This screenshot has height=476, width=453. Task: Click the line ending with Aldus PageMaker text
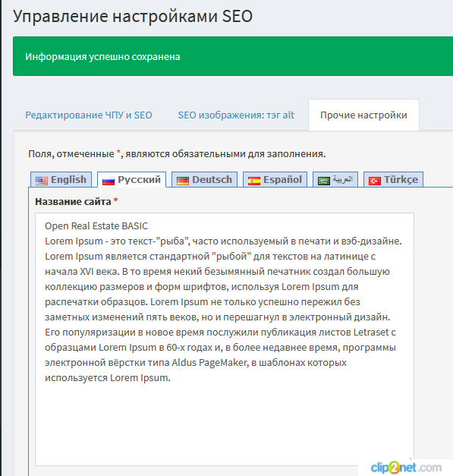point(196,362)
